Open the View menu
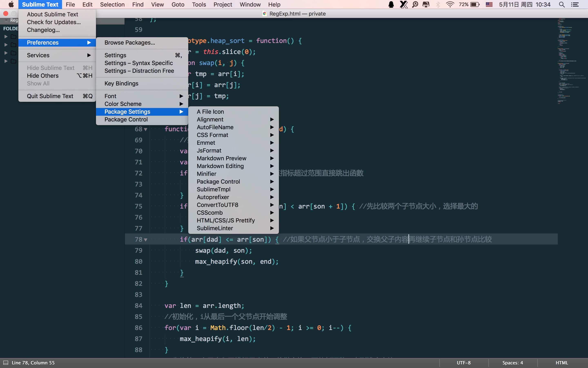 [x=157, y=4]
